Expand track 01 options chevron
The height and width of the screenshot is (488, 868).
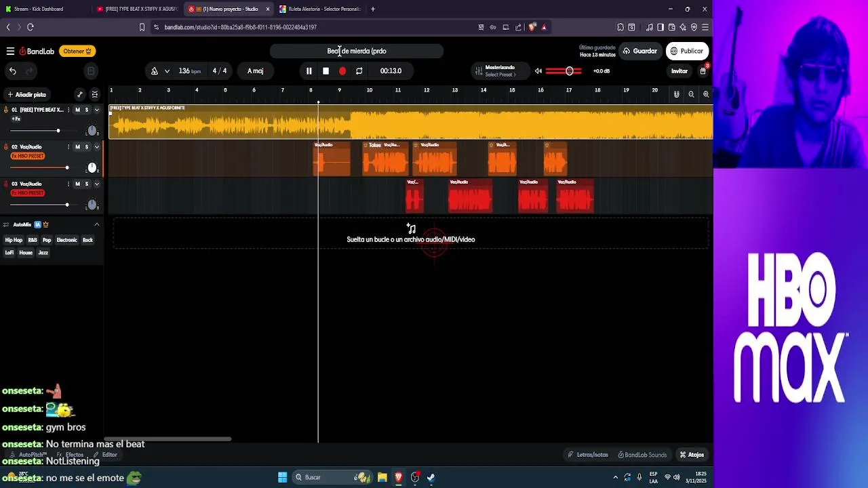tap(96, 110)
